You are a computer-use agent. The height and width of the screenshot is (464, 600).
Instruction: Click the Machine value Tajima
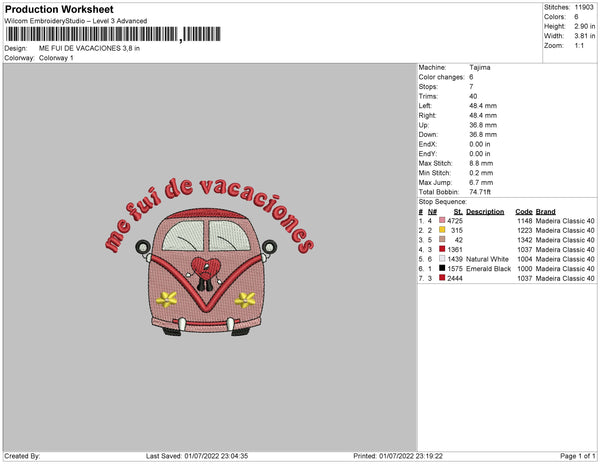coord(479,67)
